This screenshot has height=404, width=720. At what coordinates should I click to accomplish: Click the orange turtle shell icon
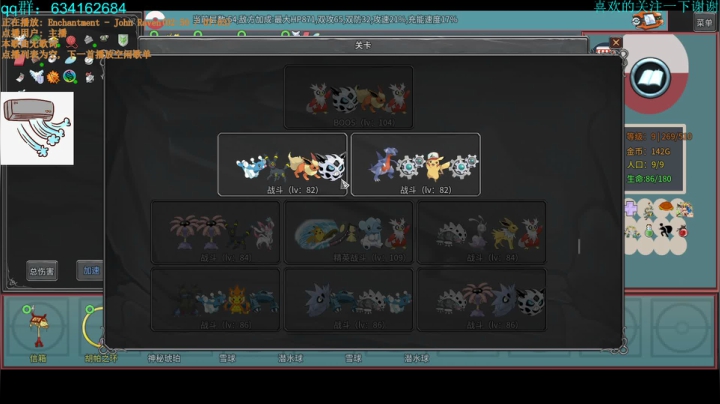point(665,207)
